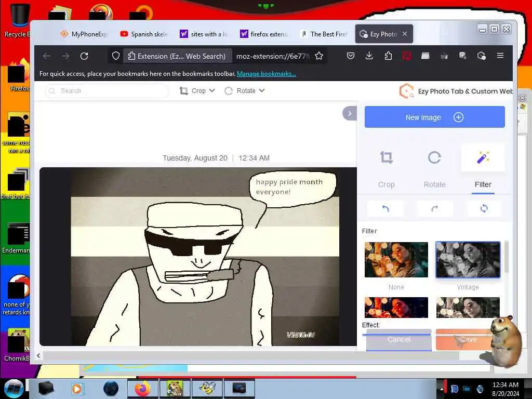Open the Manage bookmarks link
Viewport: 532px width, 399px height.
267,74
